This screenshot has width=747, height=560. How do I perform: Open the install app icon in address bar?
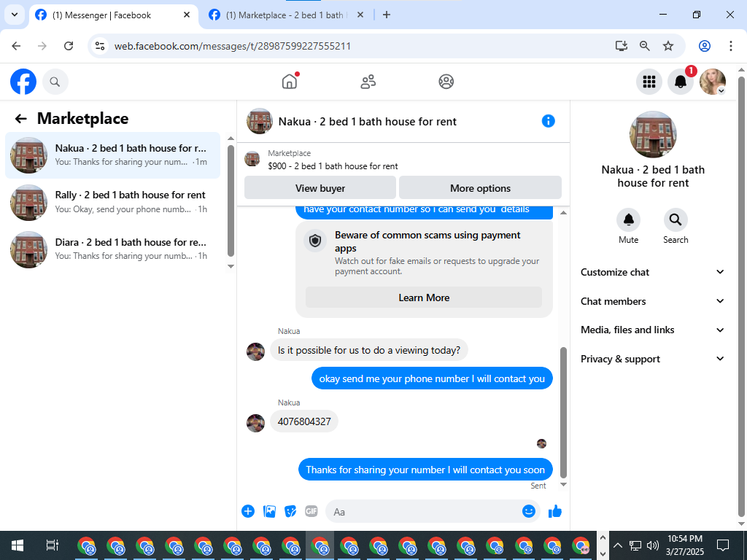click(622, 46)
